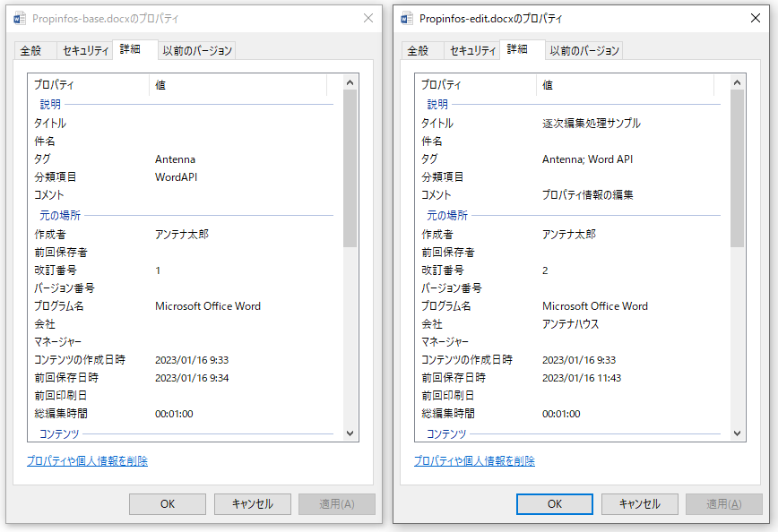Click the タイトル value 逐次編集処理サンプル
Image resolution: width=778 pixels, height=532 pixels.
591,124
